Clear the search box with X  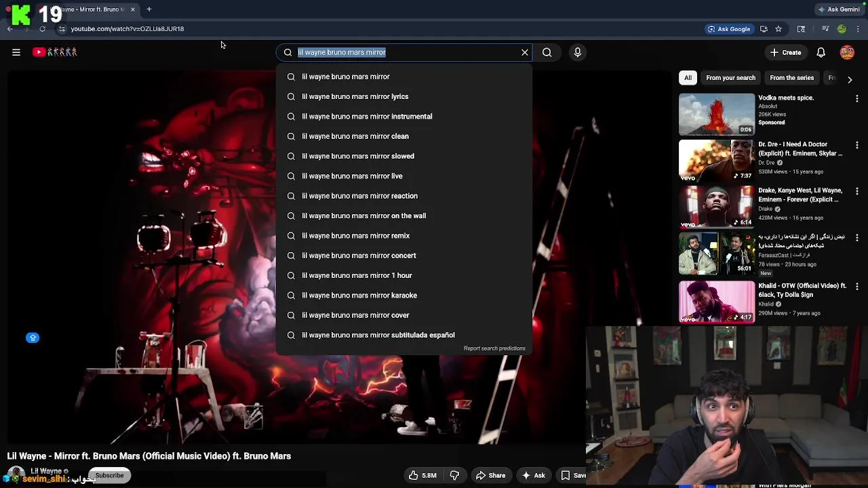tap(525, 52)
